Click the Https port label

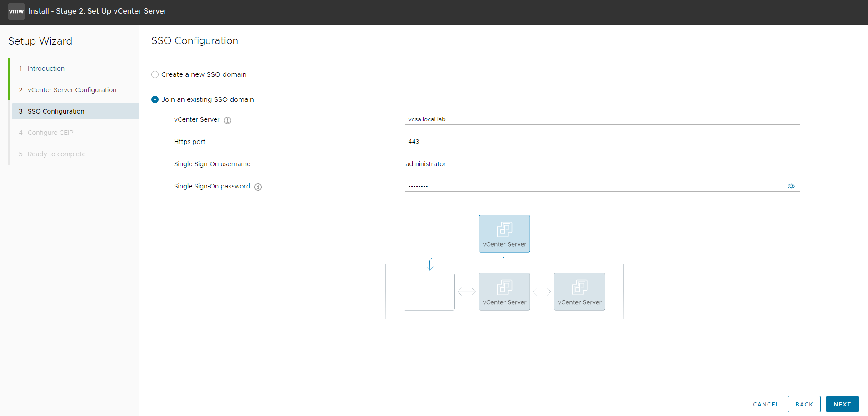(190, 142)
